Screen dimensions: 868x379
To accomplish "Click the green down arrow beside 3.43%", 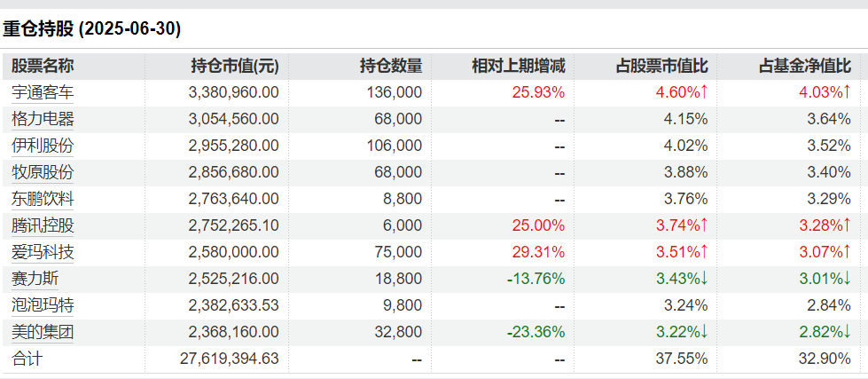I will pyautogui.click(x=704, y=278).
